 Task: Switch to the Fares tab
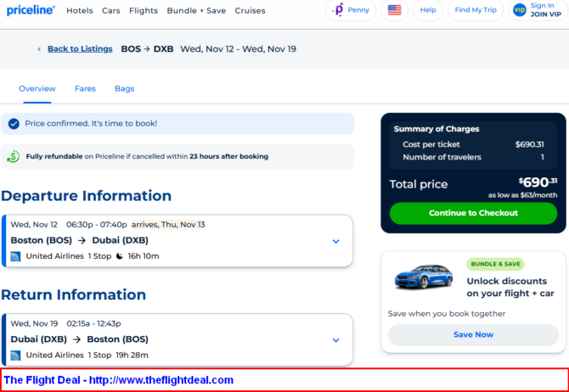[85, 89]
